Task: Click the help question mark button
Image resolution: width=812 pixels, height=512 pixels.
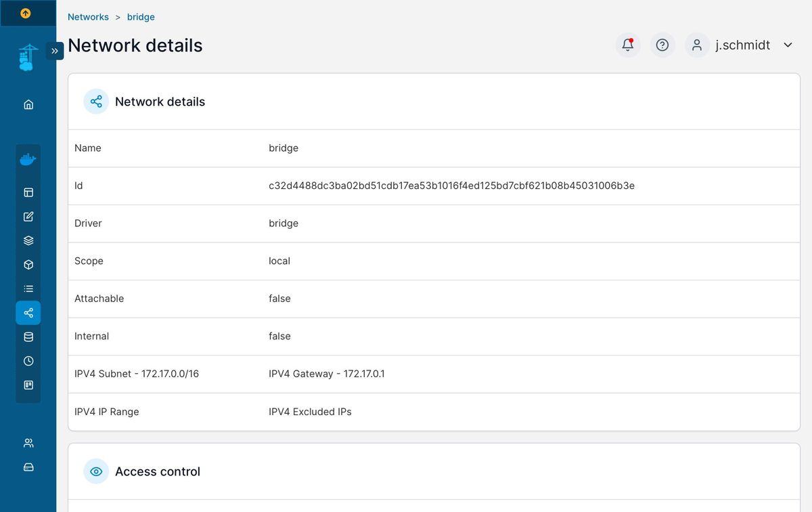Action: pyautogui.click(x=662, y=45)
